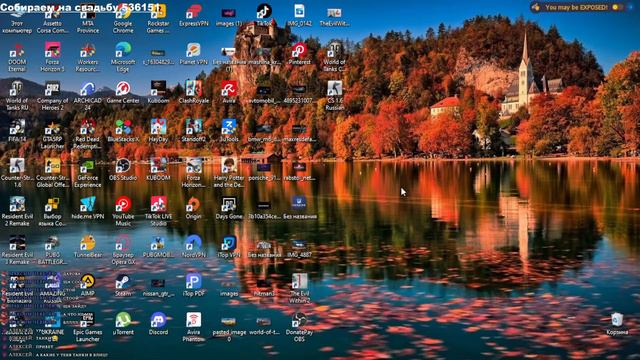Toggle the 'You may be EXPOSED!' switch
The image size is (640, 360).
tap(618, 7)
